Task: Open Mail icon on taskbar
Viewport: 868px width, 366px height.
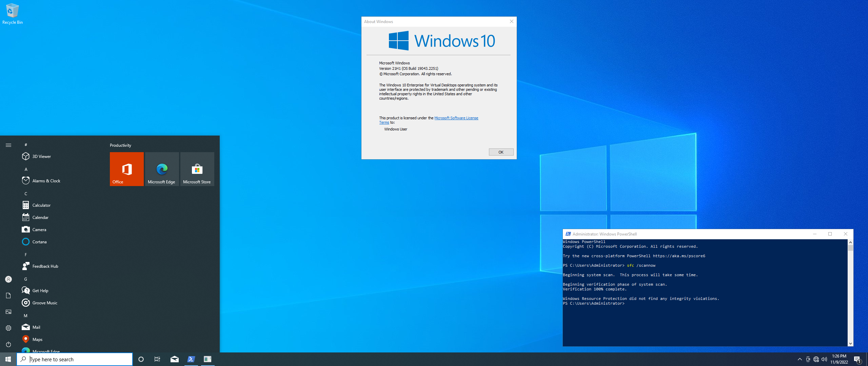Action: coord(175,359)
